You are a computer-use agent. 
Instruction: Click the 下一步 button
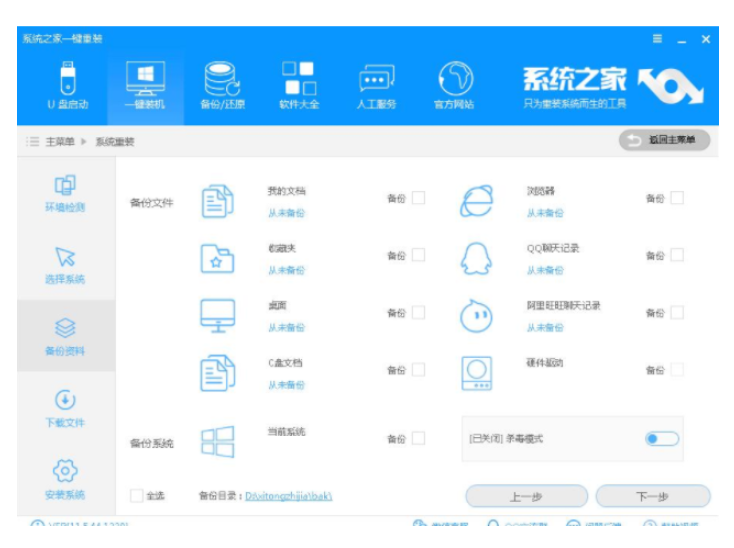(653, 496)
